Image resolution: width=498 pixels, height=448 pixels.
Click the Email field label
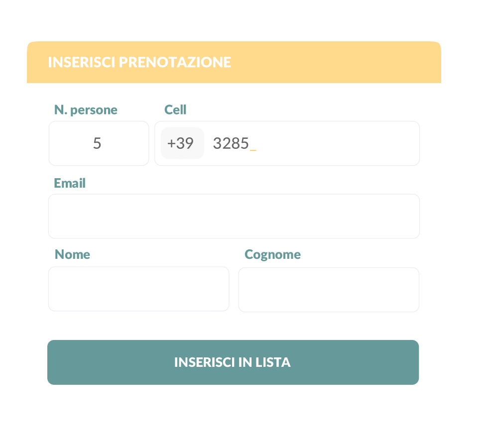click(70, 183)
